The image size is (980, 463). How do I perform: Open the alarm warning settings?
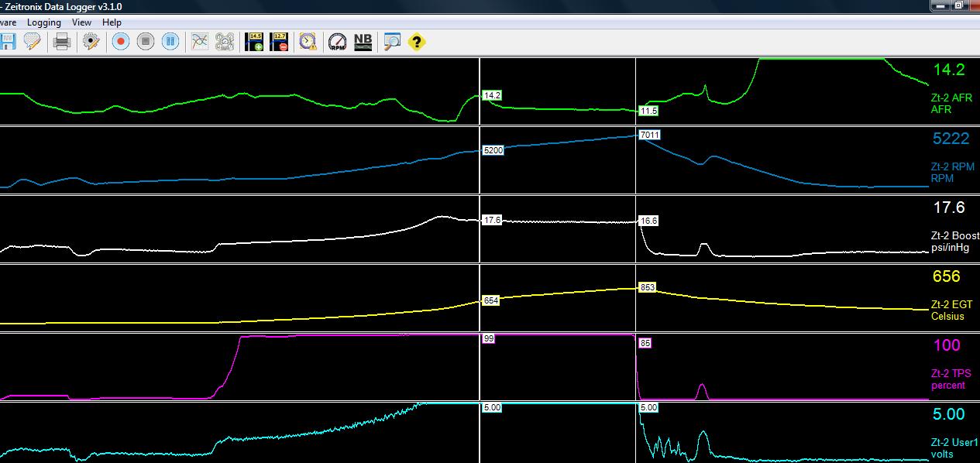[306, 42]
